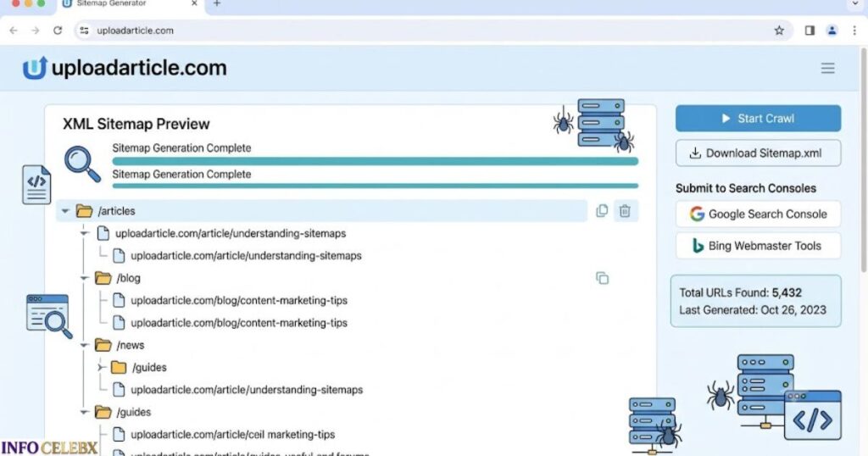The width and height of the screenshot is (868, 456).
Task: Submit to Google Search Console
Action: pos(758,214)
